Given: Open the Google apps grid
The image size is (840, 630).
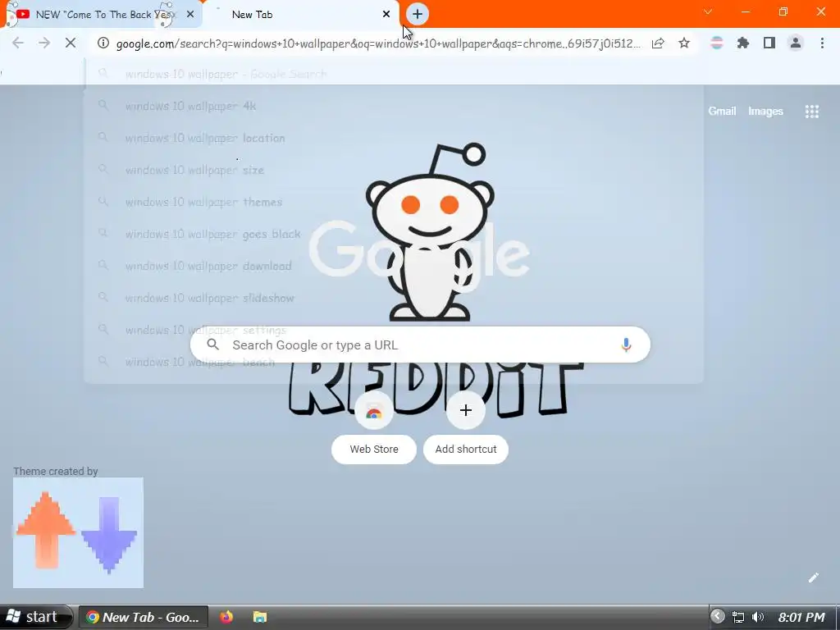Looking at the screenshot, I should [x=811, y=112].
